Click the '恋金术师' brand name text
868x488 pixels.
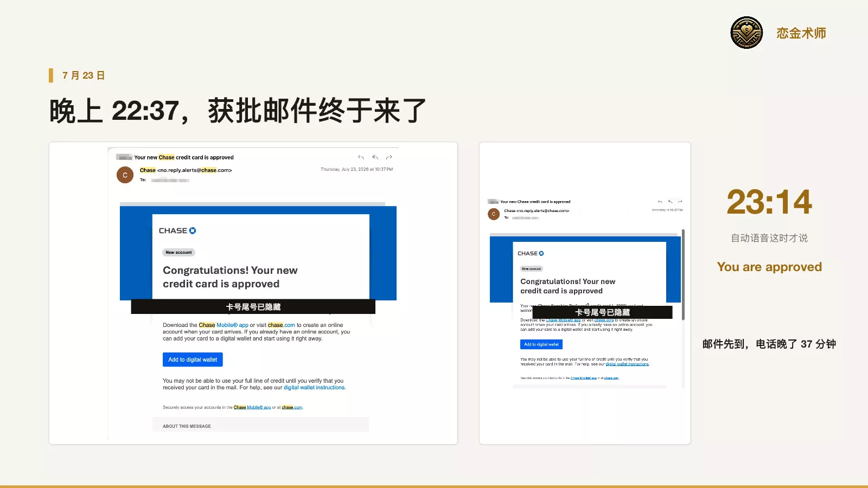801,33
